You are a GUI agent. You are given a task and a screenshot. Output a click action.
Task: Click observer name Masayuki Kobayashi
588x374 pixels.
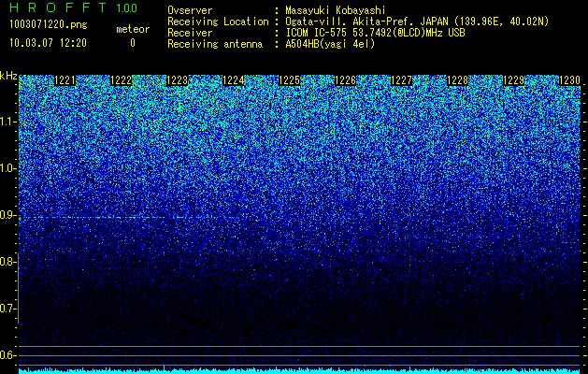coord(336,10)
